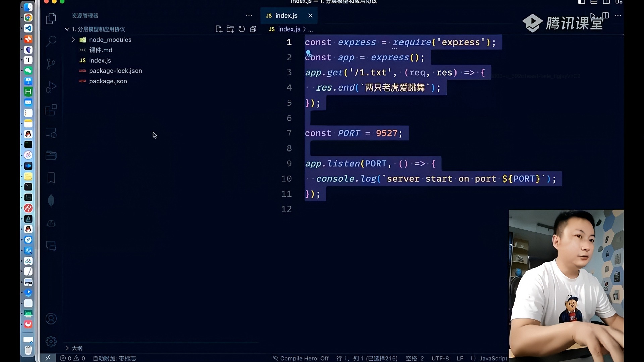Click the New Folder icon in explorer
The image size is (644, 362).
point(230,29)
